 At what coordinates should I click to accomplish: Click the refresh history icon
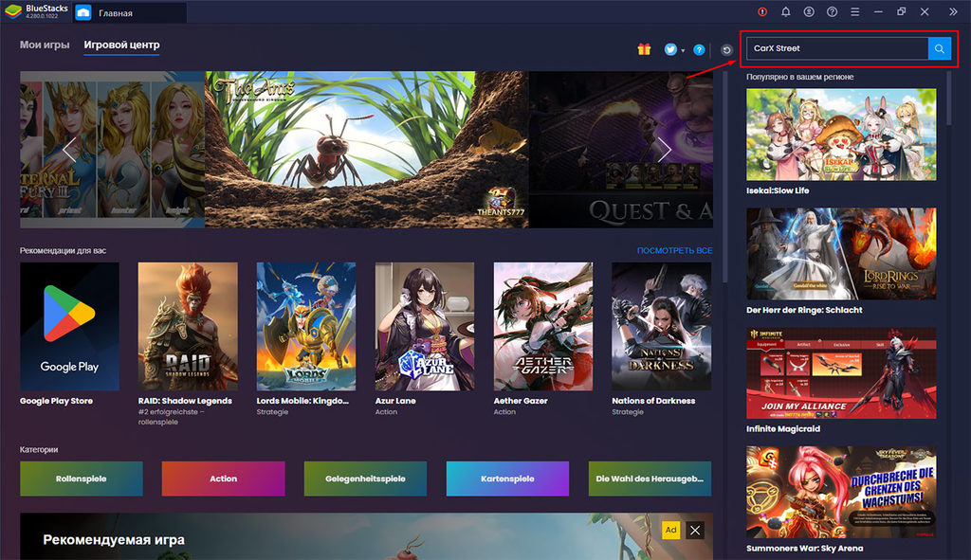(726, 50)
